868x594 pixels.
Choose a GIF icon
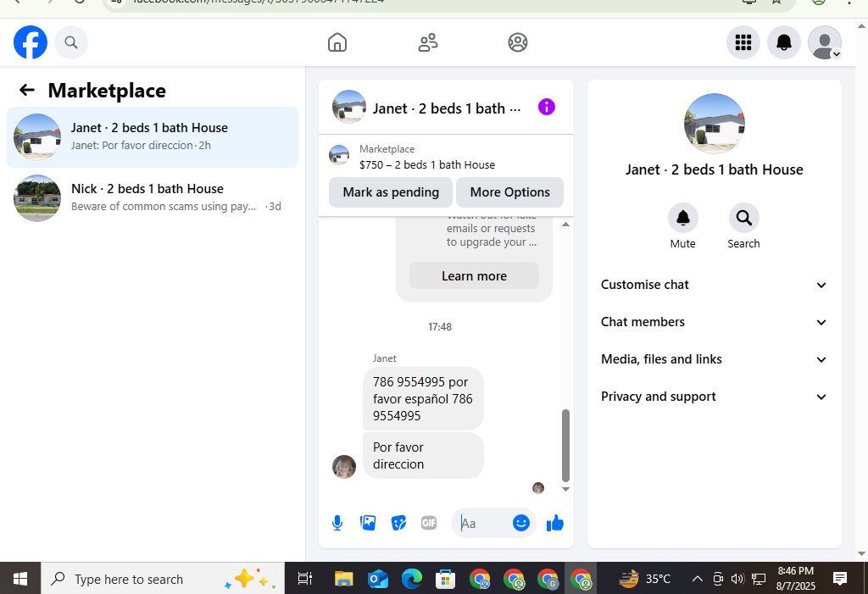coord(429,523)
